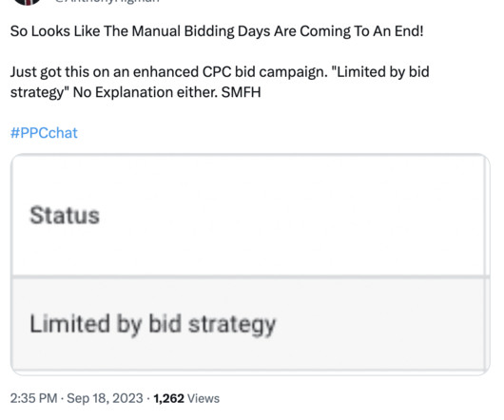Click the 2:35 PM timestamp

[x=33, y=398]
